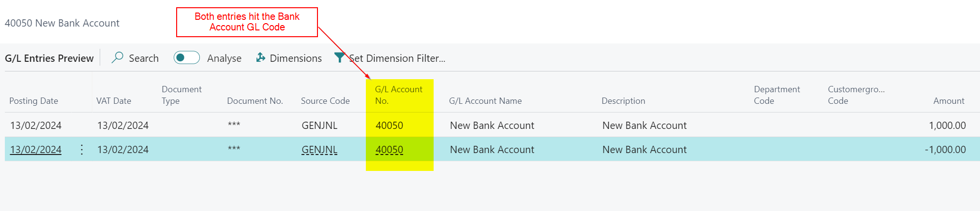The width and height of the screenshot is (980, 211).
Task: Sort by Posting Date column header
Action: tap(34, 101)
